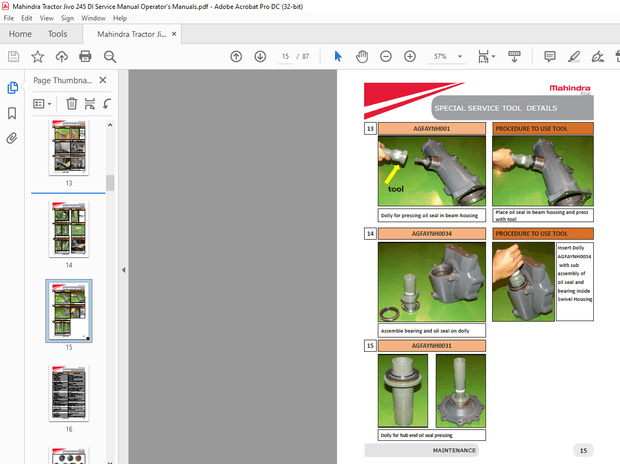Activate the selection arrow tool
This screenshot has width=620, height=464.
click(338, 57)
